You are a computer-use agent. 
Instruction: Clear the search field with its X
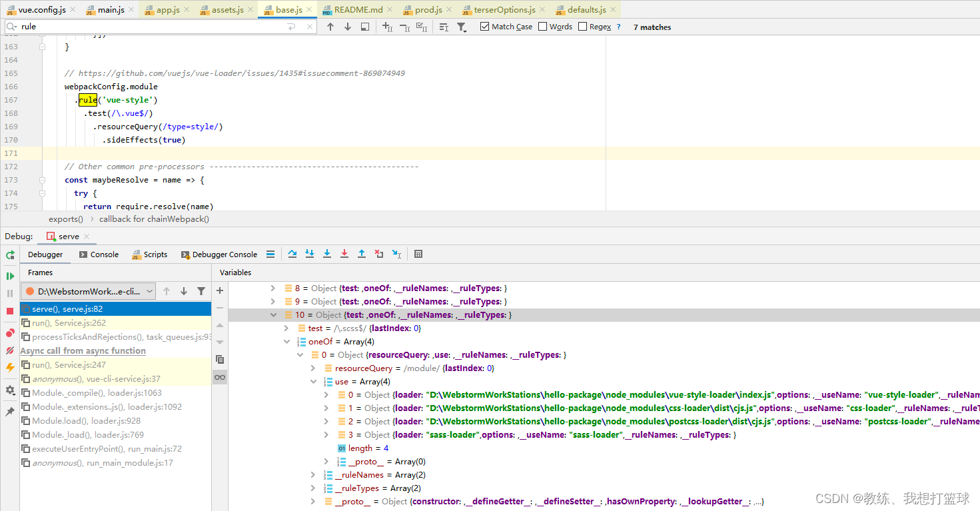tap(310, 27)
